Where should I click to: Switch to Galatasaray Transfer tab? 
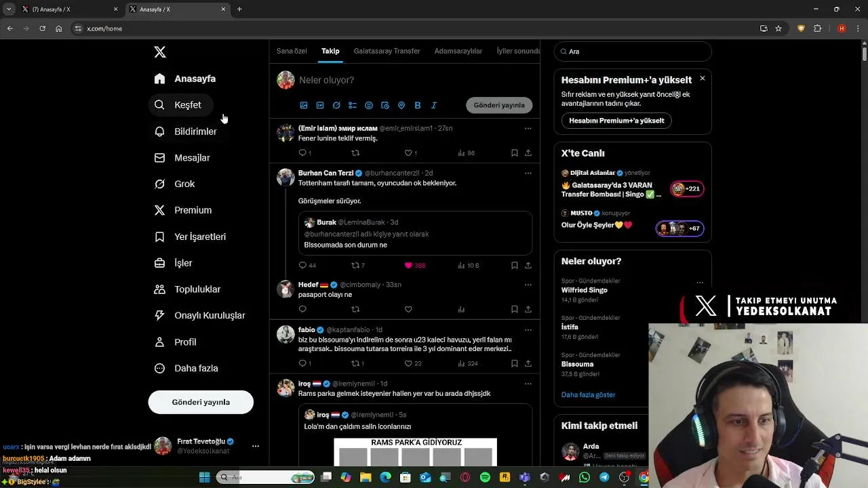coord(387,51)
